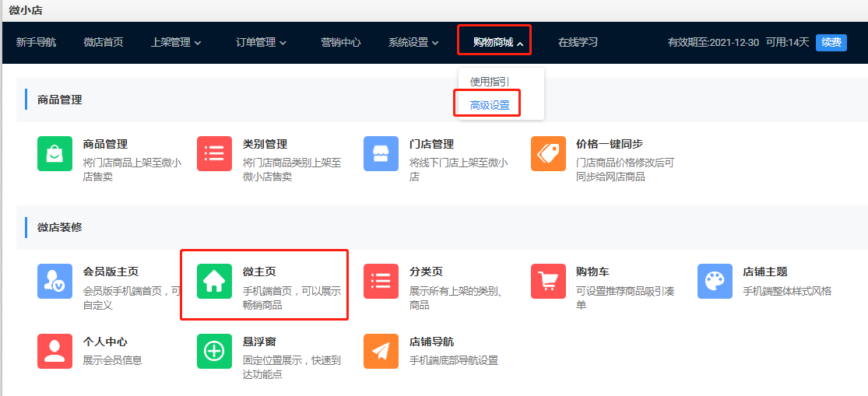The image size is (868, 396).
Task: Click the 微主页 card title
Action: (260, 272)
